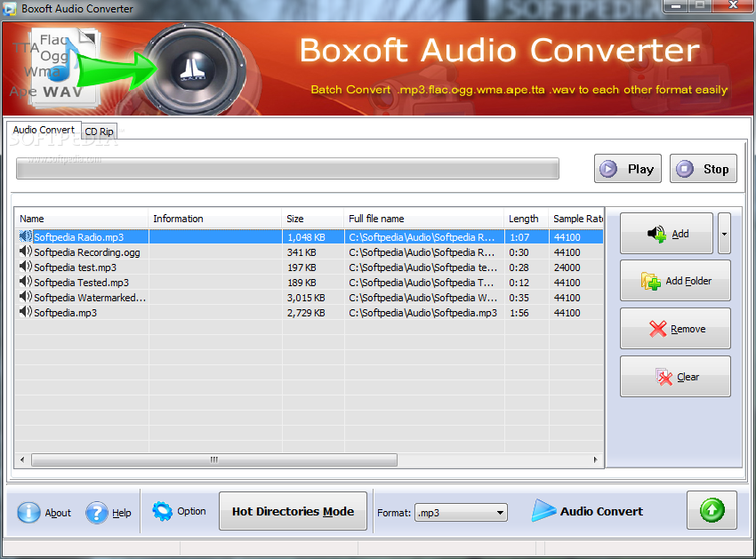Expand the arrow dropdown beside Add

click(724, 234)
